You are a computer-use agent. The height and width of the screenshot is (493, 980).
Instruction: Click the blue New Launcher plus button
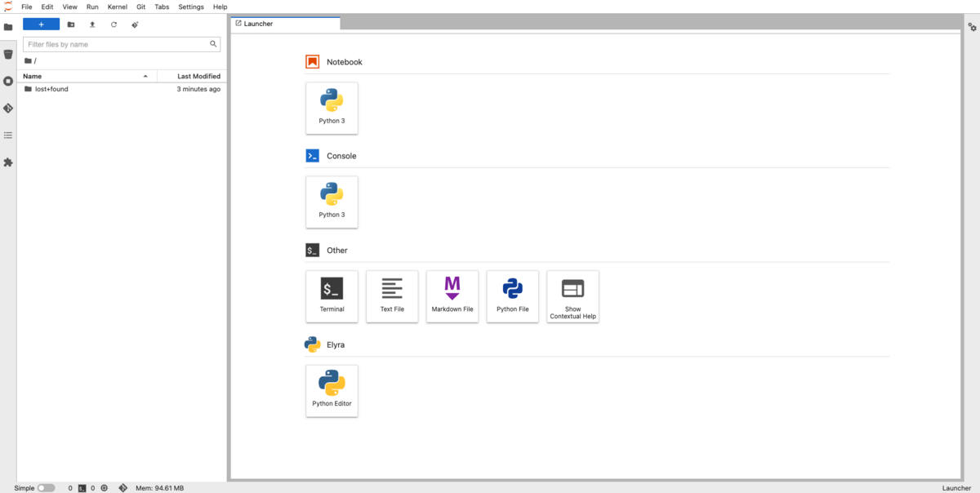tap(41, 24)
